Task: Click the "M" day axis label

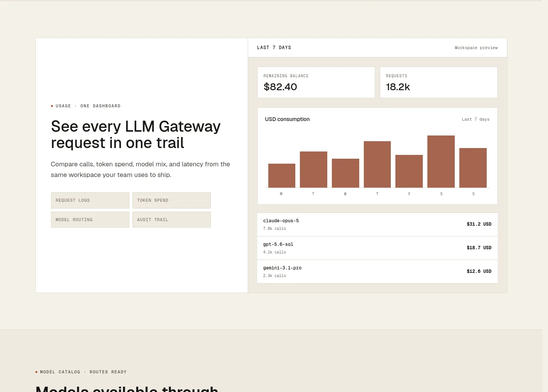Action: tap(281, 194)
